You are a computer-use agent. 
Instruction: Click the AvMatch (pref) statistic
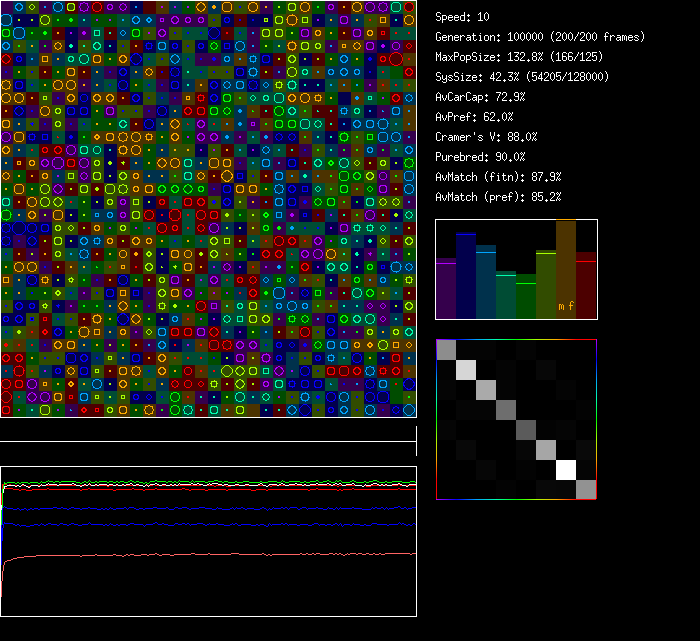[498, 197]
